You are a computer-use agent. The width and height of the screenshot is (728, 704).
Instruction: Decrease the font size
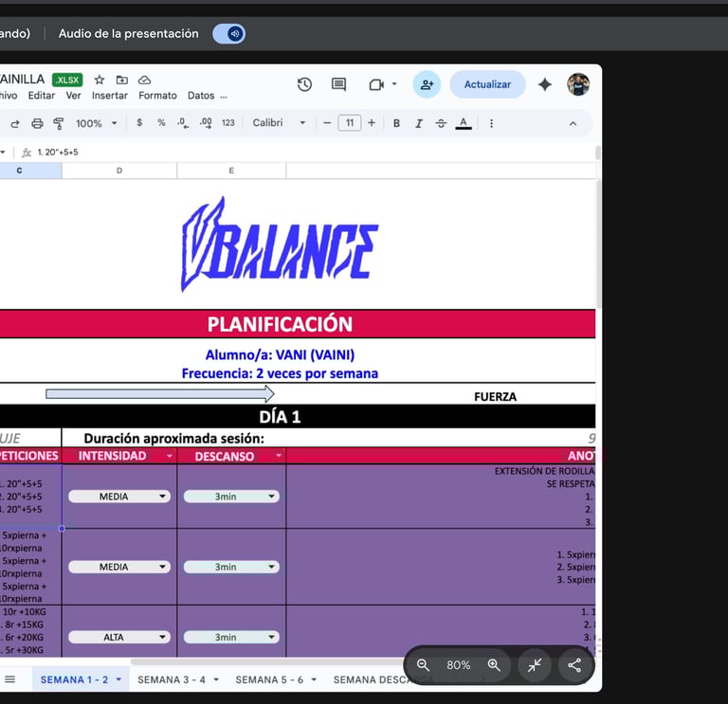(327, 123)
